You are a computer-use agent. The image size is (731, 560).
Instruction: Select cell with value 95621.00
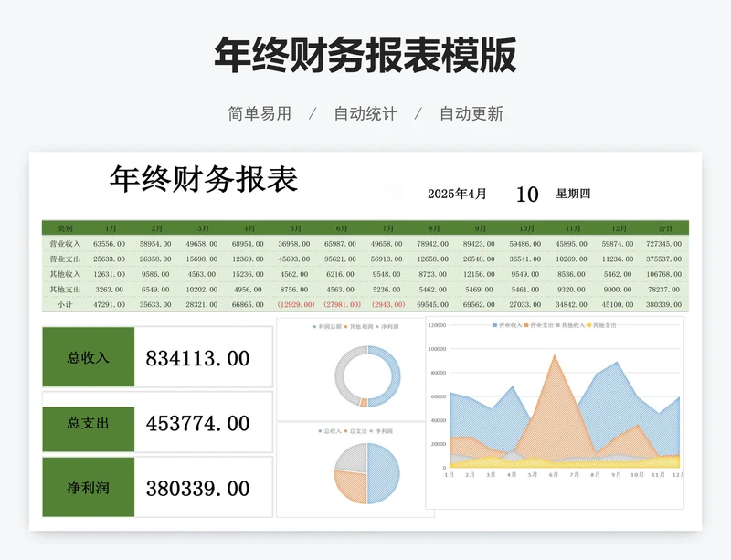(x=340, y=259)
